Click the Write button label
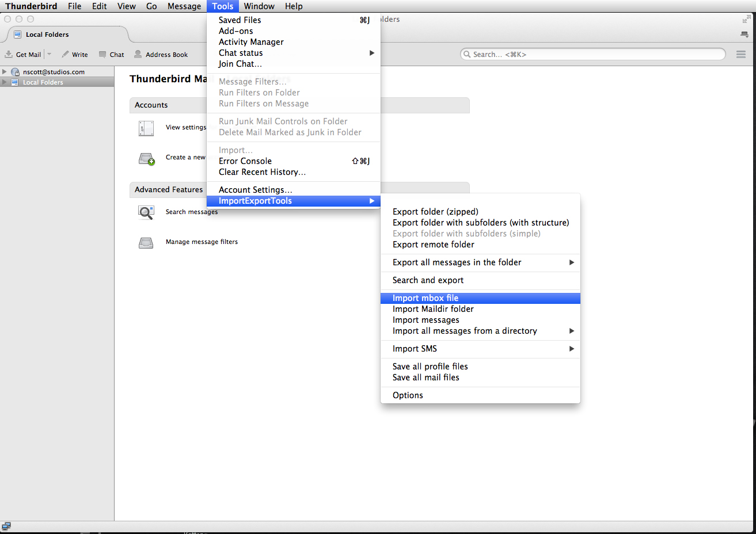 (80, 55)
